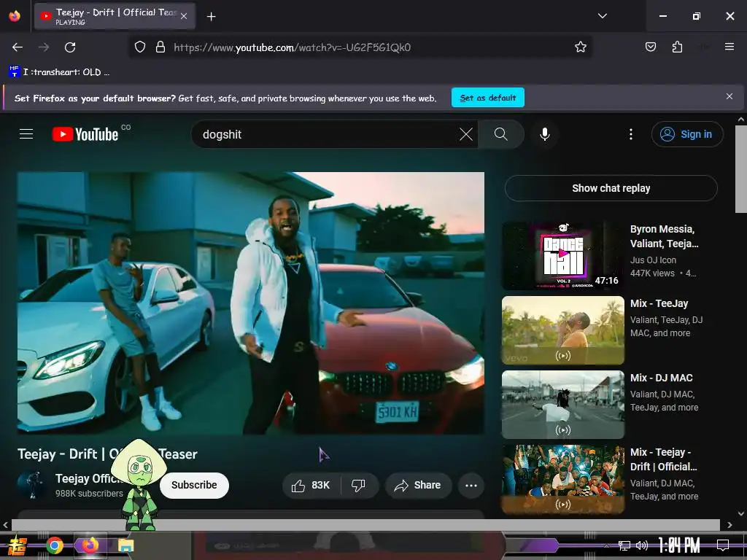747x560 pixels.
Task: Launch Google Chrome from the taskbar
Action: 54,545
